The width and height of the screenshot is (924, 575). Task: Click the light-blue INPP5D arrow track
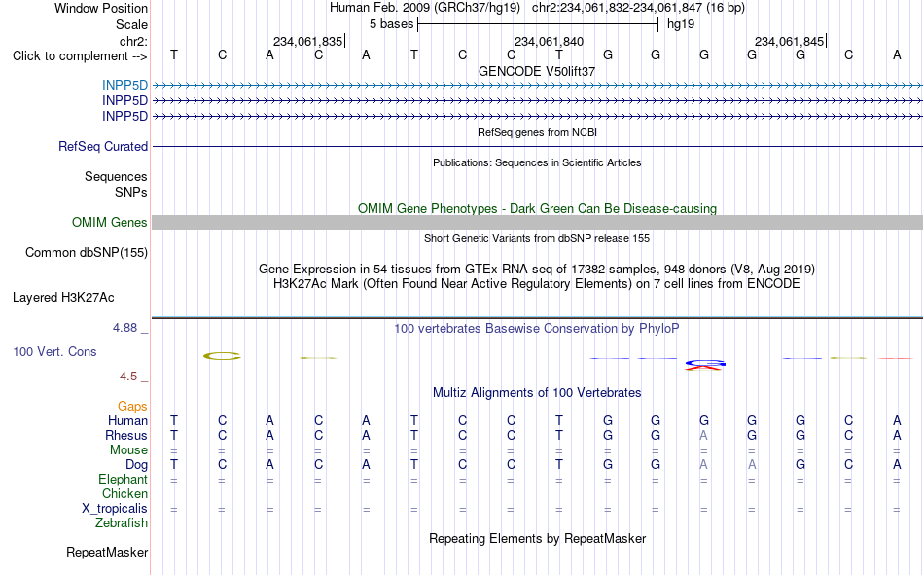537,85
